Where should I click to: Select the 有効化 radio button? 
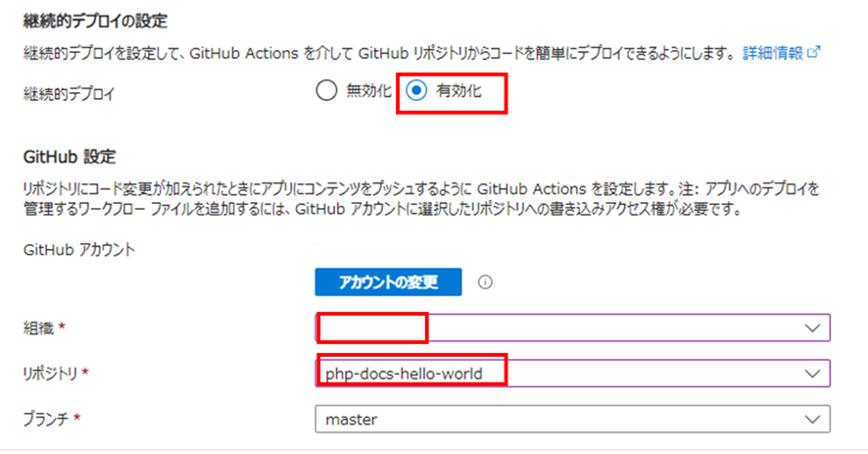pyautogui.click(x=416, y=92)
